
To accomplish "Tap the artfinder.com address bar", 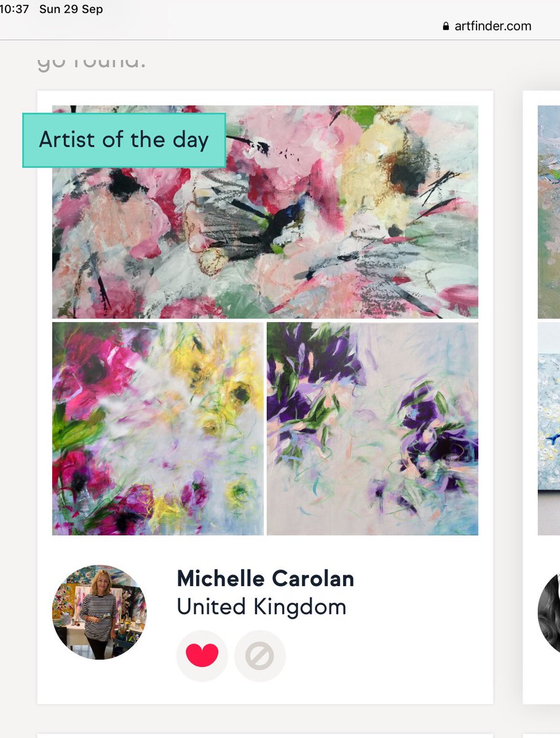I will (x=486, y=26).
